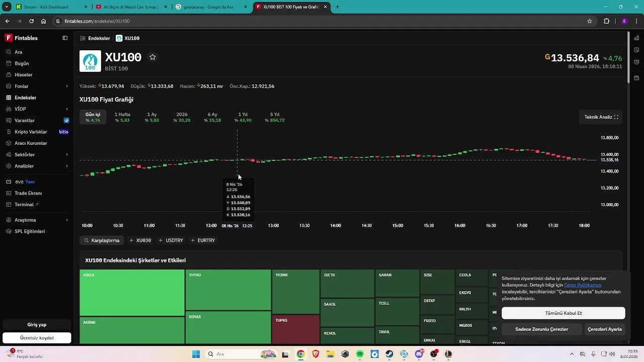The width and height of the screenshot is (644, 362).
Task: Open Teknik Analiz fullscreen chart
Action: pyautogui.click(x=601, y=117)
